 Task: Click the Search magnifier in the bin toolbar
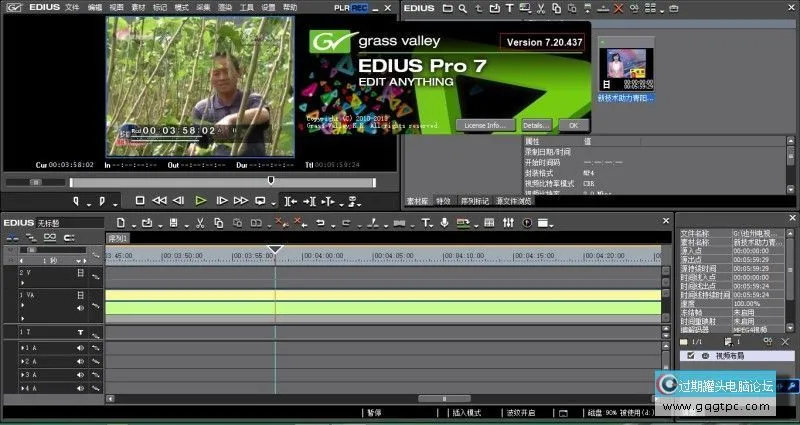click(462, 8)
